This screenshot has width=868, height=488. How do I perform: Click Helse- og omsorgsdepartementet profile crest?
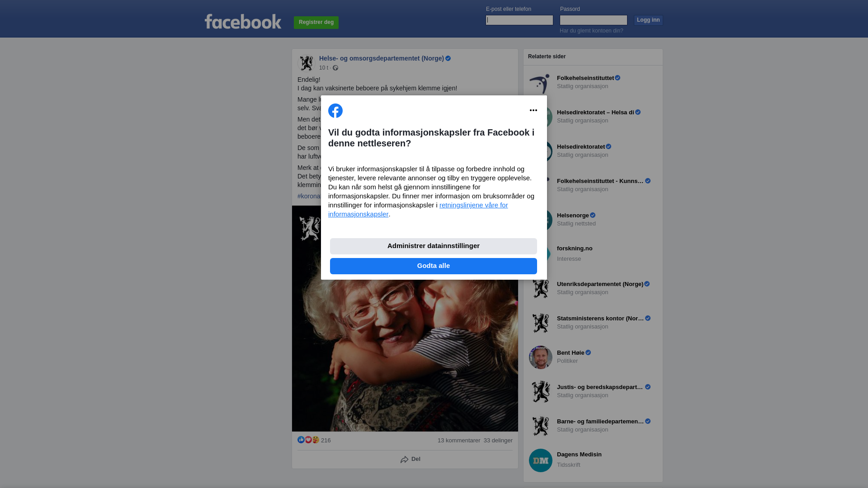tap(307, 63)
